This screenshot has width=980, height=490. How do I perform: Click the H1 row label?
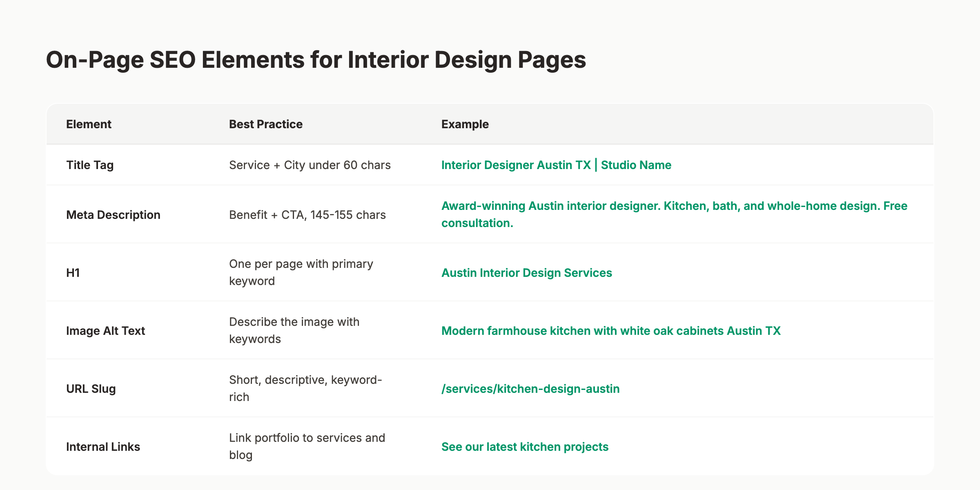pos(72,272)
